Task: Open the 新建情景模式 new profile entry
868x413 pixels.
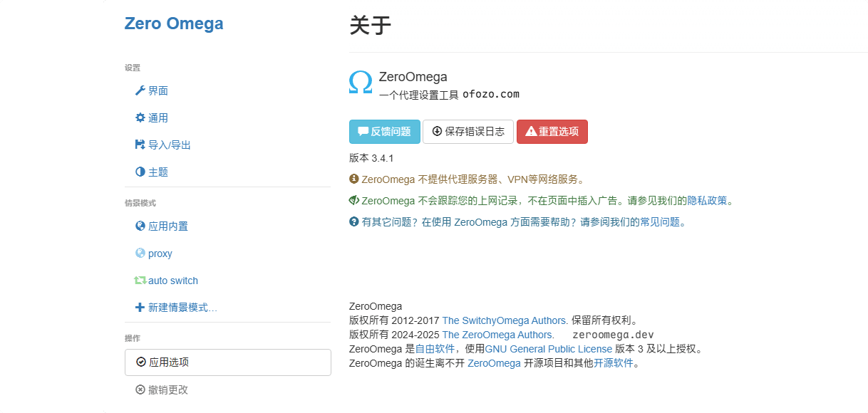Action: (x=182, y=308)
